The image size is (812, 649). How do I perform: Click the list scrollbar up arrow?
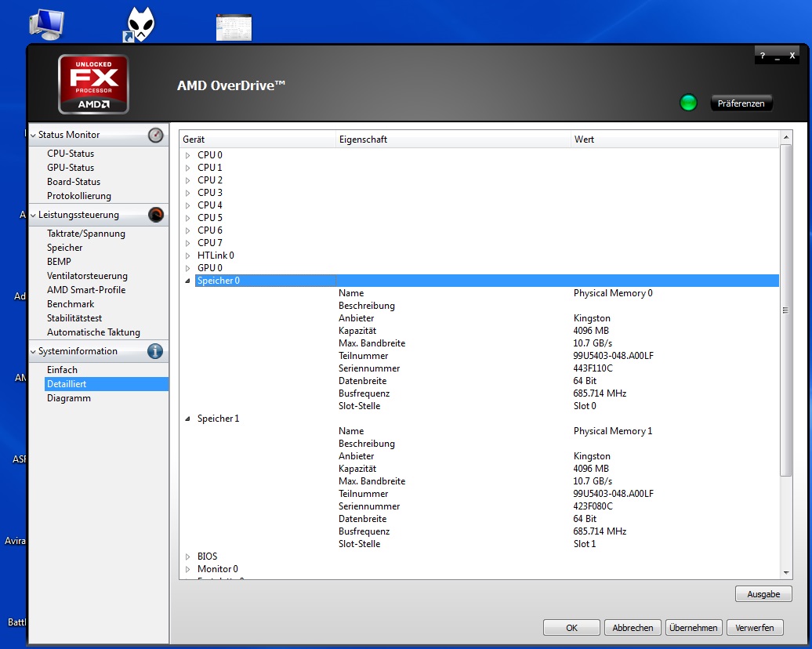(786, 137)
